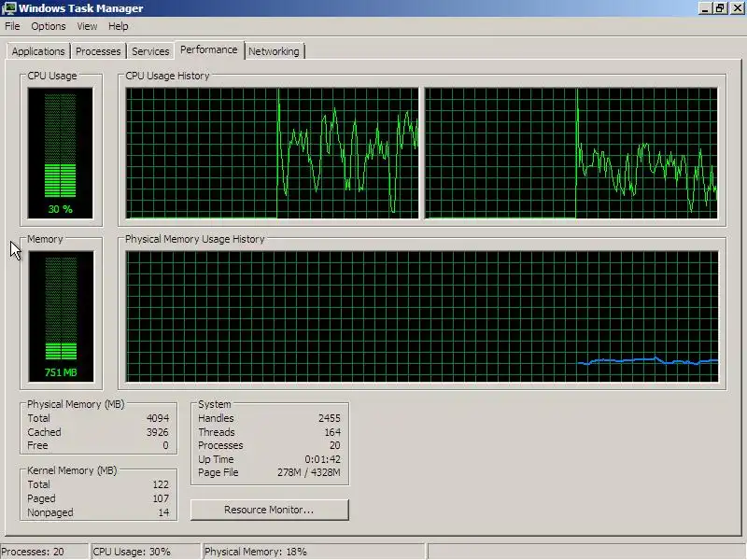Open Resource Monitor
The image size is (747, 560).
coord(270,510)
